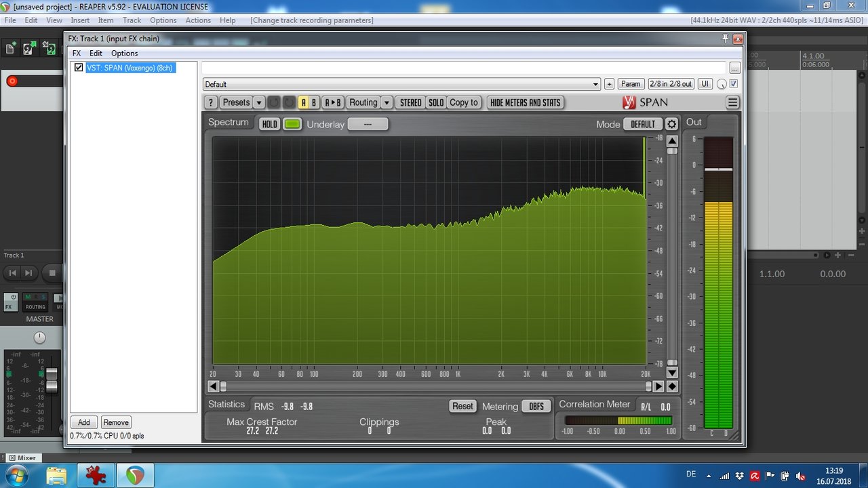Click the Dropbox tray icon
Screen dimensions: 868x488
[739, 476]
